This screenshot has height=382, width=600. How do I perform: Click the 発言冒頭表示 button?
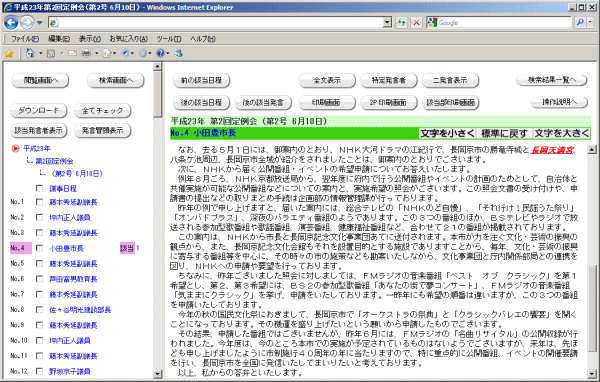click(x=103, y=131)
